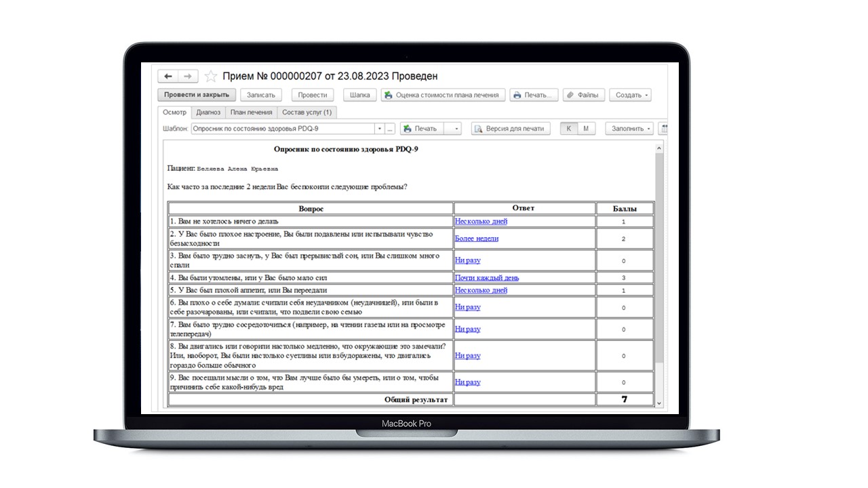This screenshot has width=868, height=488.
Task: Click question '1. Вам не хотелось ничего делать'
Action: click(224, 222)
